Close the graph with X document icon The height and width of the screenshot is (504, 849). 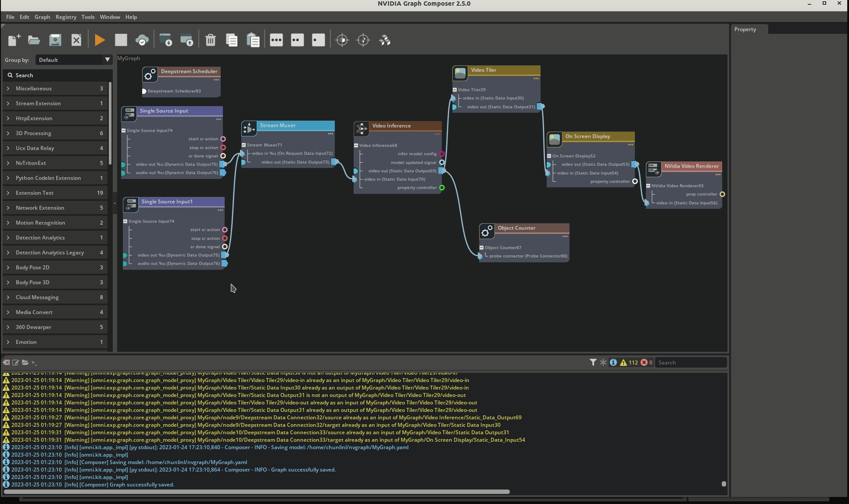point(76,40)
